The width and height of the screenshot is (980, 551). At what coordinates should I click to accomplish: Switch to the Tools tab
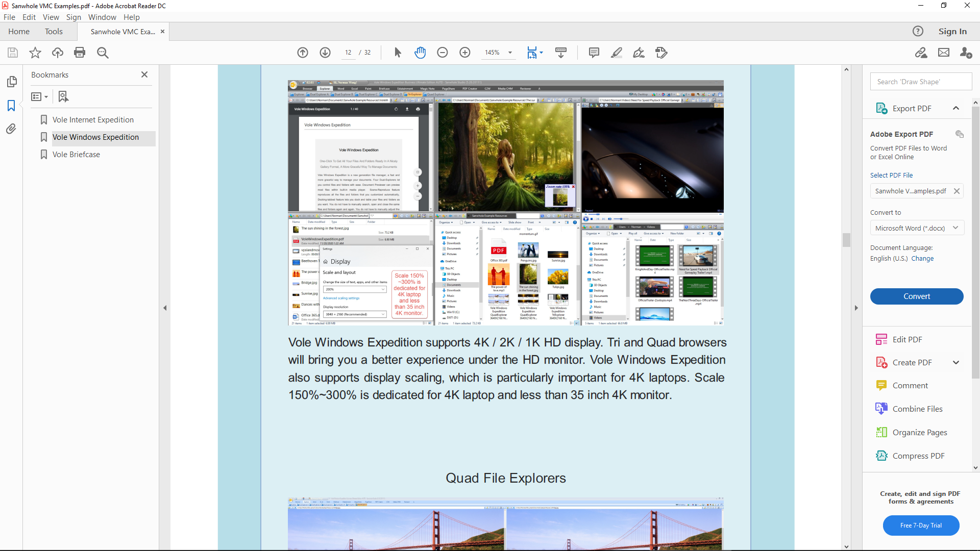point(54,32)
